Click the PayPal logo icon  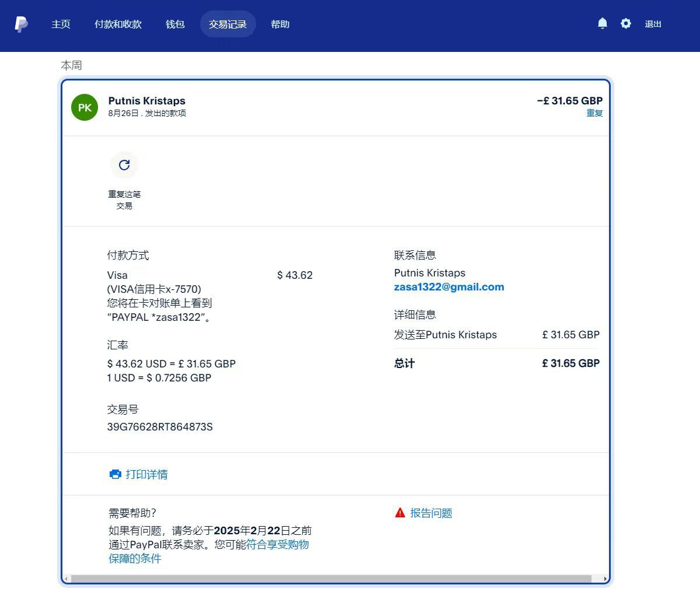tap(21, 24)
